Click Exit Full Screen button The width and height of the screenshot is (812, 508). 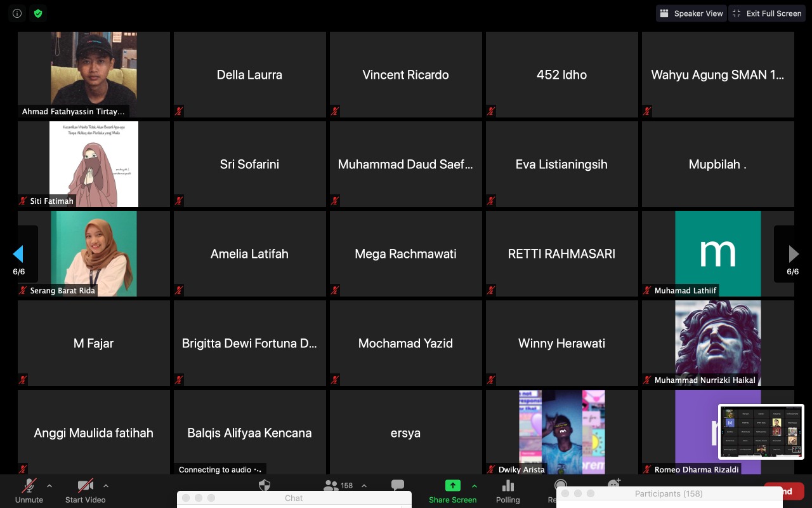(766, 13)
